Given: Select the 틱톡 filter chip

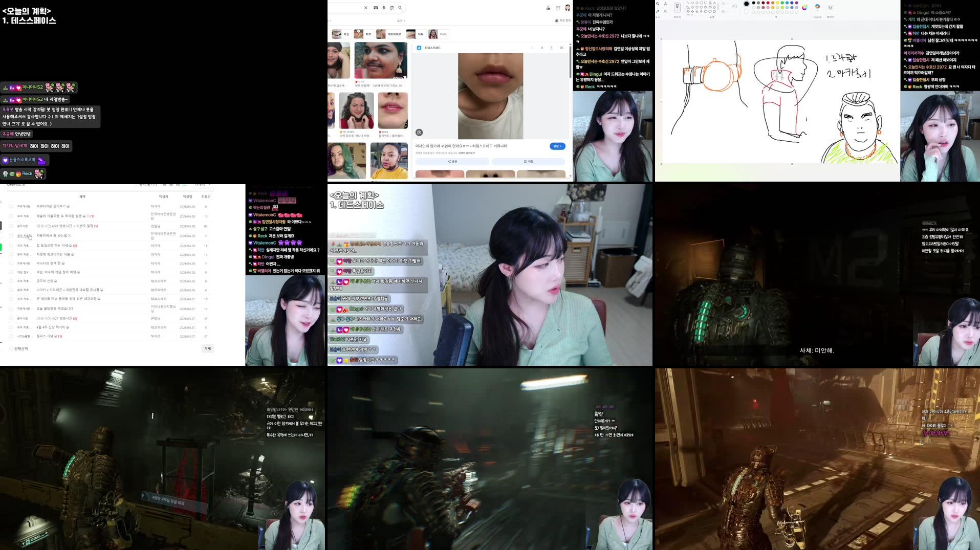Looking at the screenshot, I should pyautogui.click(x=416, y=34).
